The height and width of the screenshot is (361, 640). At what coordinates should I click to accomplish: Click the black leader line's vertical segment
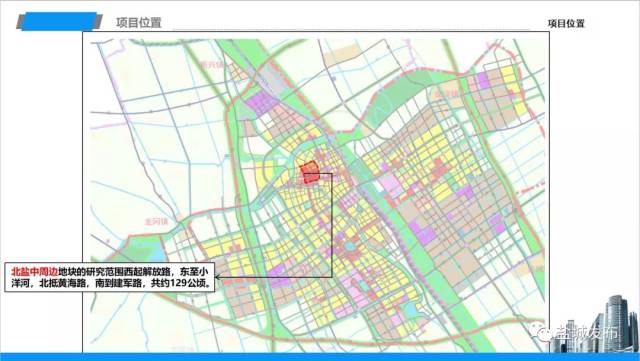(332, 225)
